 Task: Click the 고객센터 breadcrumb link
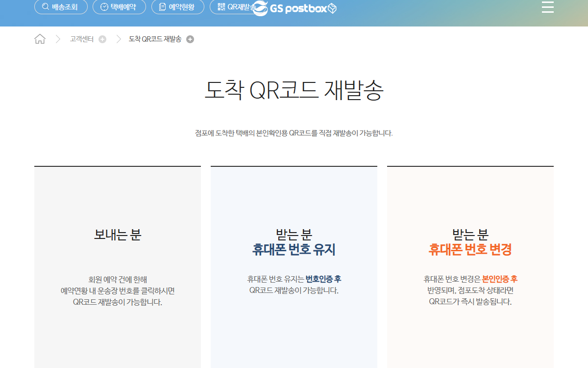click(81, 39)
